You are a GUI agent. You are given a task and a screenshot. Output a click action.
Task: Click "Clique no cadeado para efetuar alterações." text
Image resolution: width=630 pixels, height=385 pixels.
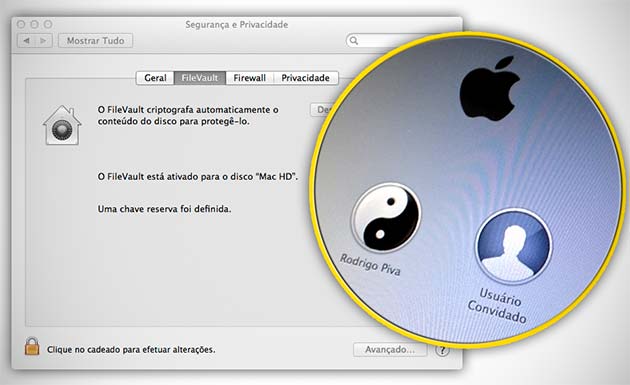131,350
